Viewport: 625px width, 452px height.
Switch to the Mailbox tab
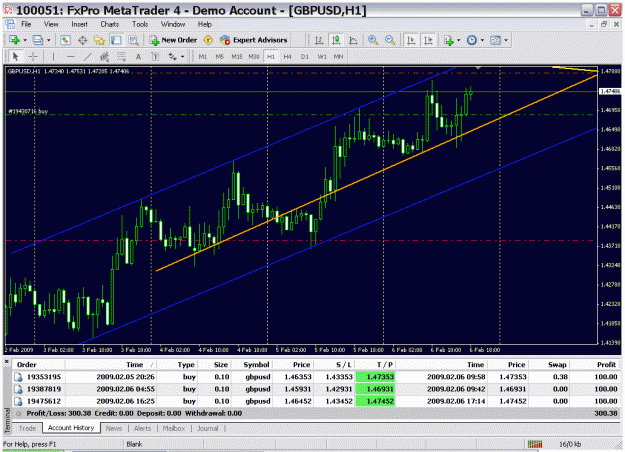pos(174,428)
